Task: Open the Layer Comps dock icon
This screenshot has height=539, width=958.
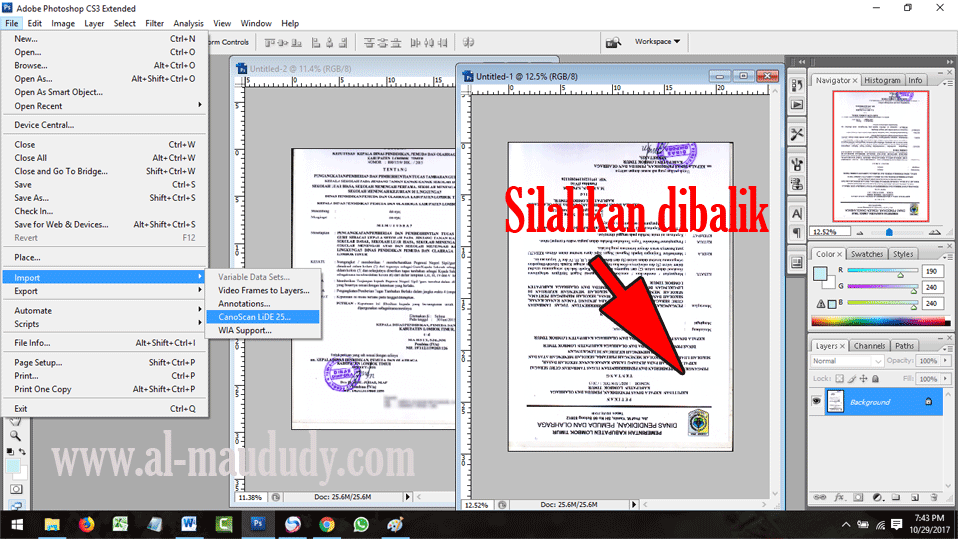Action: [x=797, y=263]
